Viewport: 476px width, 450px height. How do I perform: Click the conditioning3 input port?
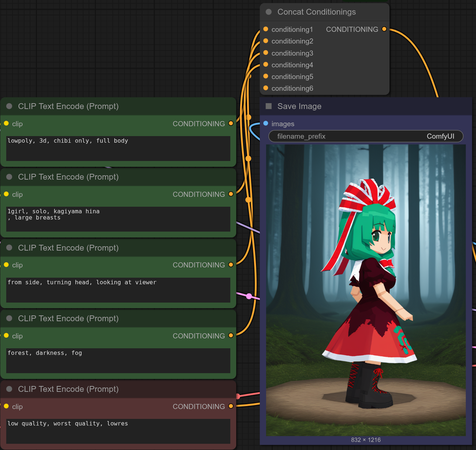point(266,53)
